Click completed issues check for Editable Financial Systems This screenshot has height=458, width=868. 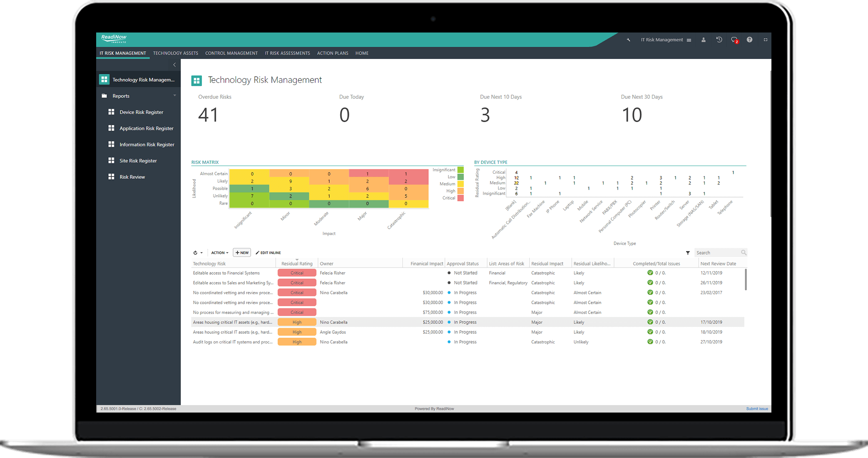point(650,273)
